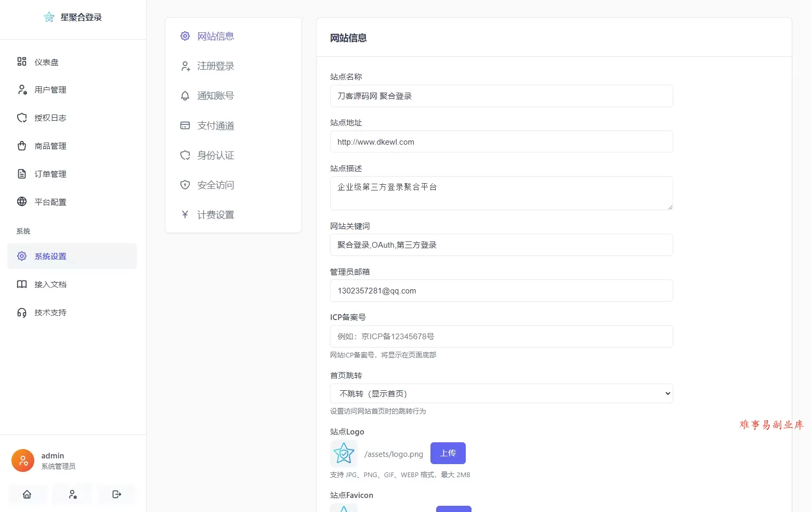This screenshot has height=512, width=812.
Task: Click the 站点描述 textarea resize handle
Action: click(x=670, y=207)
